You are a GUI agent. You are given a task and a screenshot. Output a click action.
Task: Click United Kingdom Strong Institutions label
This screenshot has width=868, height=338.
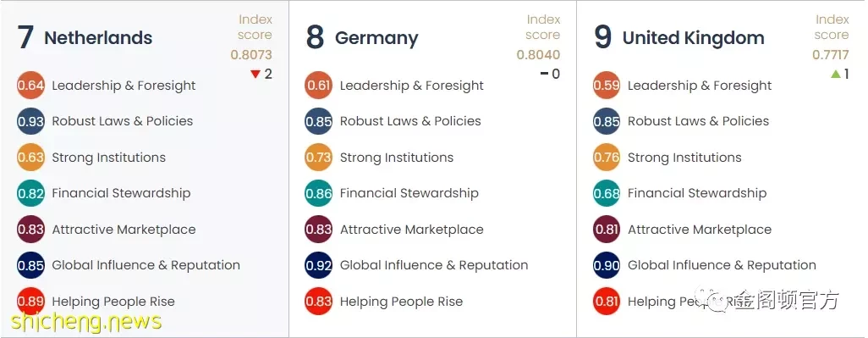coord(684,158)
